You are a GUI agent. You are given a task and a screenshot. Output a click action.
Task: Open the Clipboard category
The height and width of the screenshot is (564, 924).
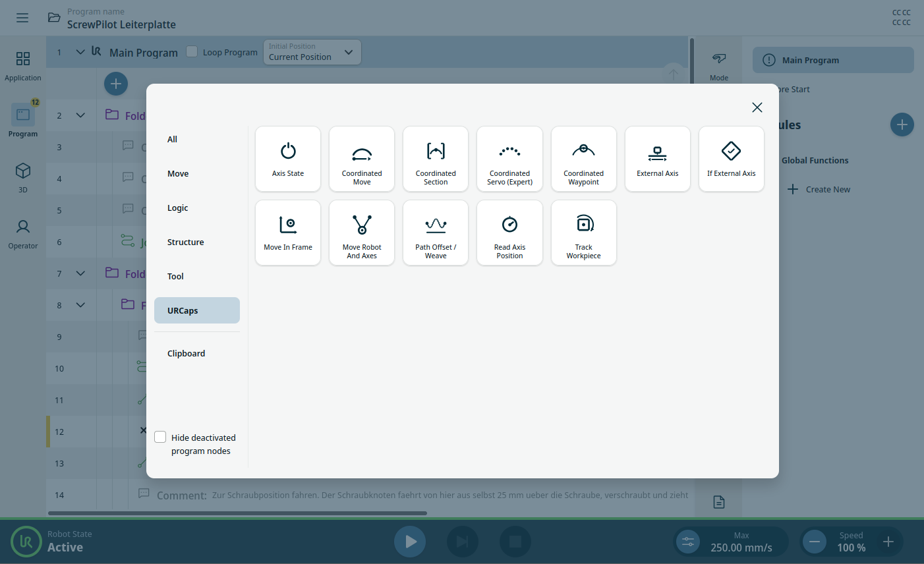(197, 353)
